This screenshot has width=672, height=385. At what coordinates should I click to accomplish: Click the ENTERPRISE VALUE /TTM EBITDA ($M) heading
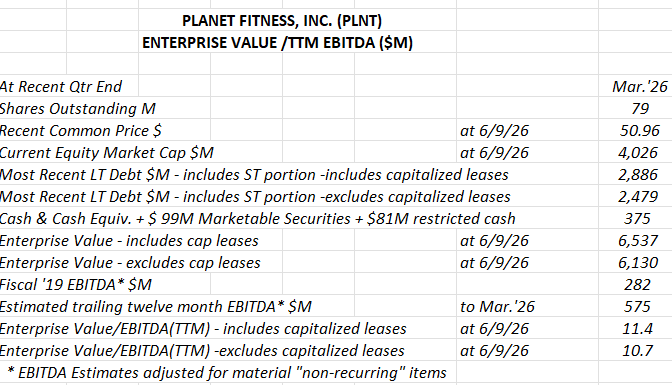[277, 43]
